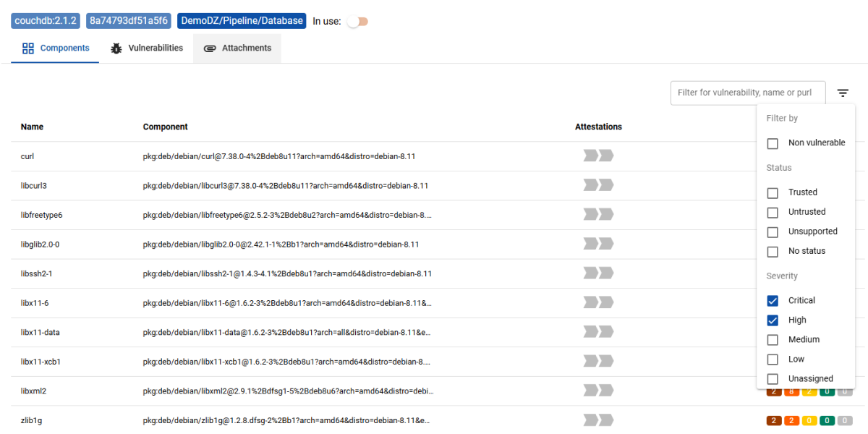Click the Vulnerabilities bug icon
Screen dimensions: 868x434
click(116, 48)
